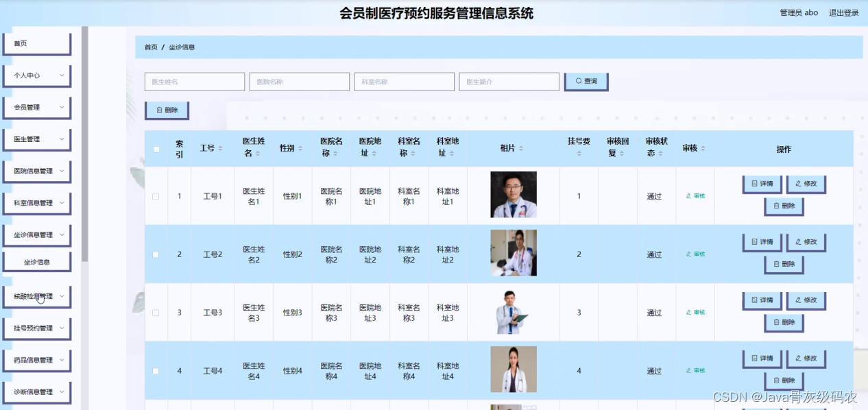Expand the 核酸检测管理 sidebar menu
The width and height of the screenshot is (868, 410).
(37, 297)
